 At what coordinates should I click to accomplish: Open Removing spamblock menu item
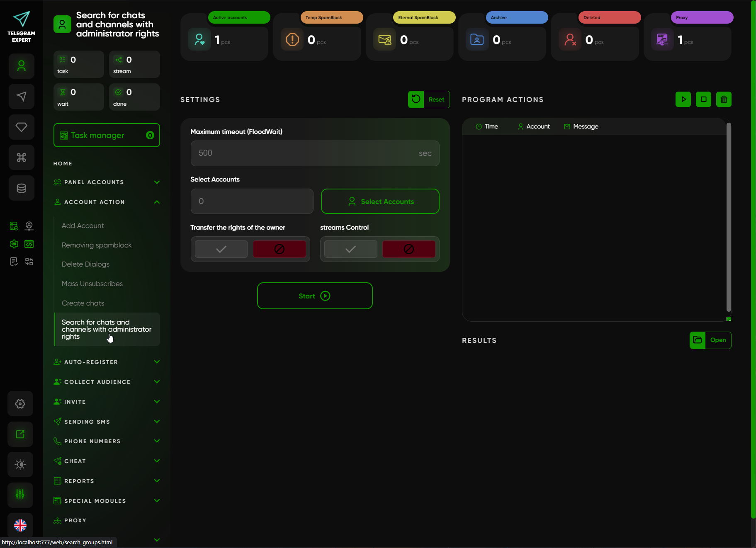coord(97,245)
